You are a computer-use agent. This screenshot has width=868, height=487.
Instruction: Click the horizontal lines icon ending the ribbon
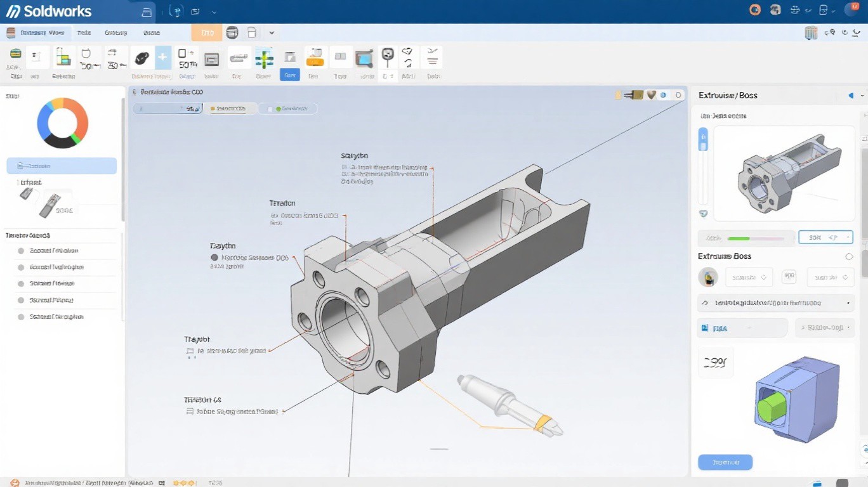point(432,58)
